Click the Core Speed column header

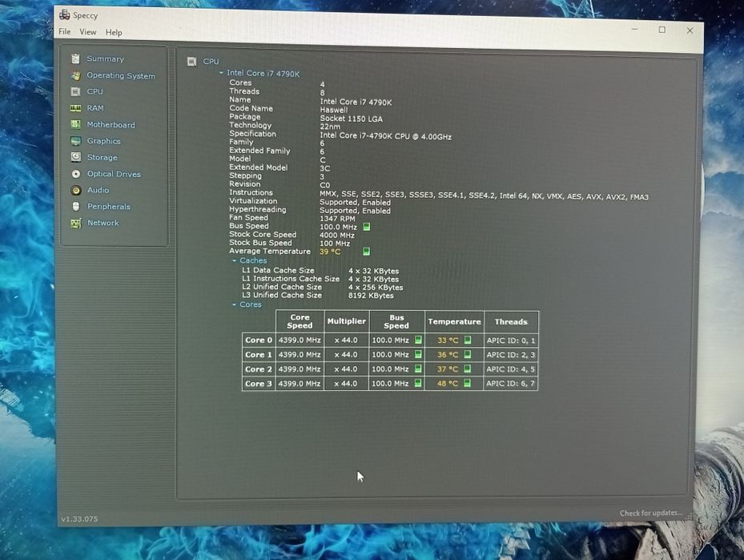300,321
